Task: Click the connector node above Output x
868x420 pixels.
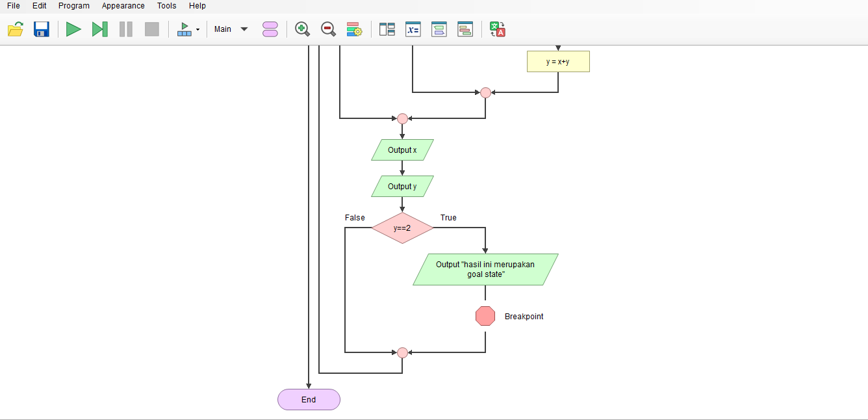Action: (x=402, y=118)
